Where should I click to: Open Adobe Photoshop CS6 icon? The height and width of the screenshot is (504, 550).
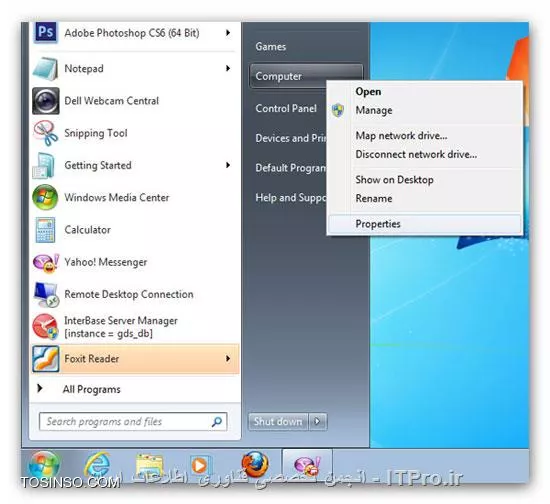46,32
